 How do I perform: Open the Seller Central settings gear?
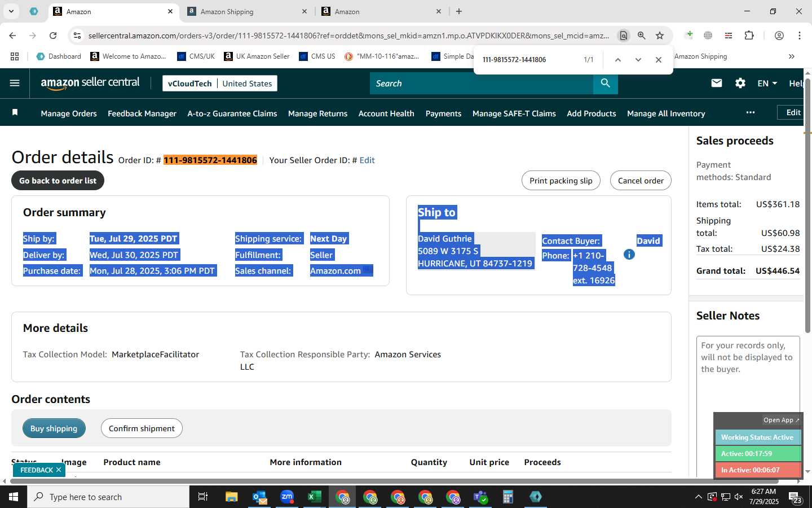pos(740,83)
